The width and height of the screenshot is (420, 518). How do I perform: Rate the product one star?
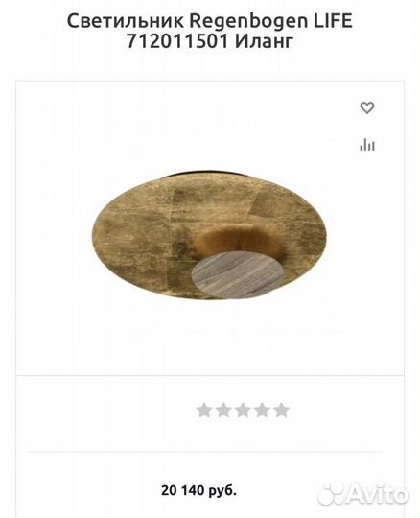click(204, 411)
